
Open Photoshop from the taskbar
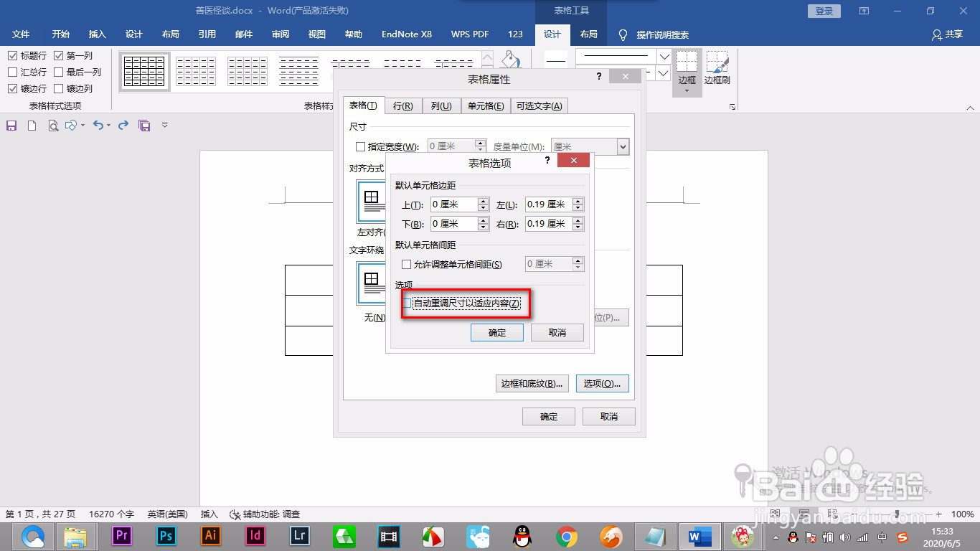166,536
